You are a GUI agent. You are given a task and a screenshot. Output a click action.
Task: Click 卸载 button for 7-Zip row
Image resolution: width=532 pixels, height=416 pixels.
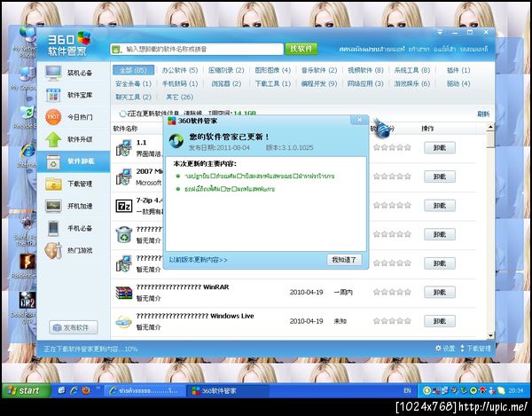coord(440,206)
